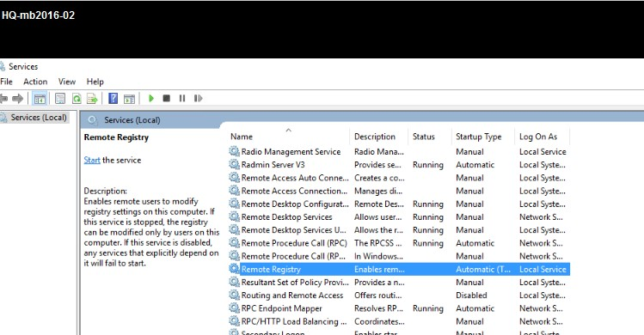Select Remote Desktop Configurat... service name

pyautogui.click(x=295, y=204)
